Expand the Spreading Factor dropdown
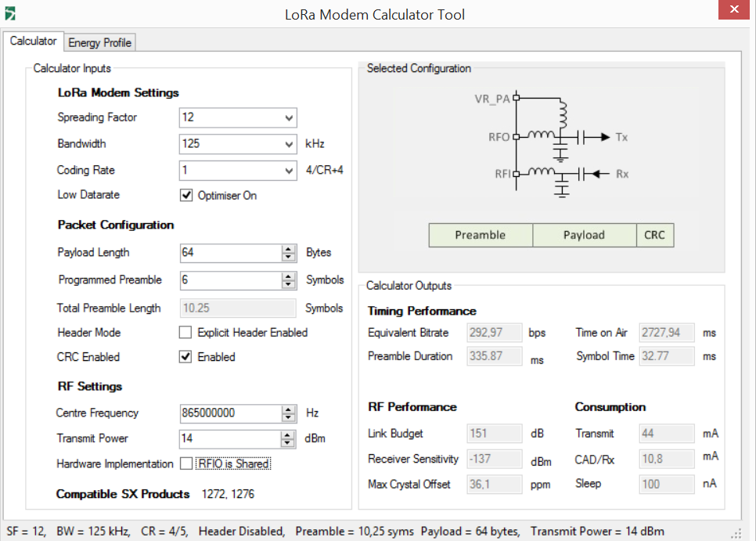Screen dimensions: 756x541 (x=288, y=117)
